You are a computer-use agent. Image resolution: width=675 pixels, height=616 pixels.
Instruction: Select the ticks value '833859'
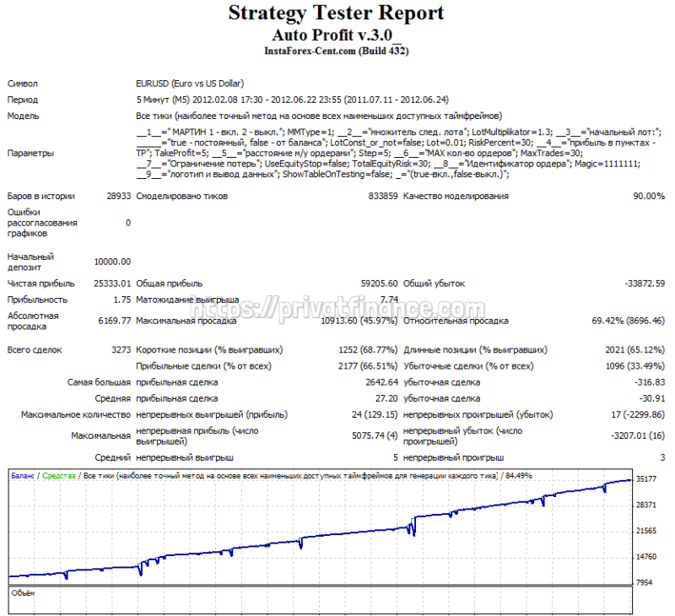point(383,197)
